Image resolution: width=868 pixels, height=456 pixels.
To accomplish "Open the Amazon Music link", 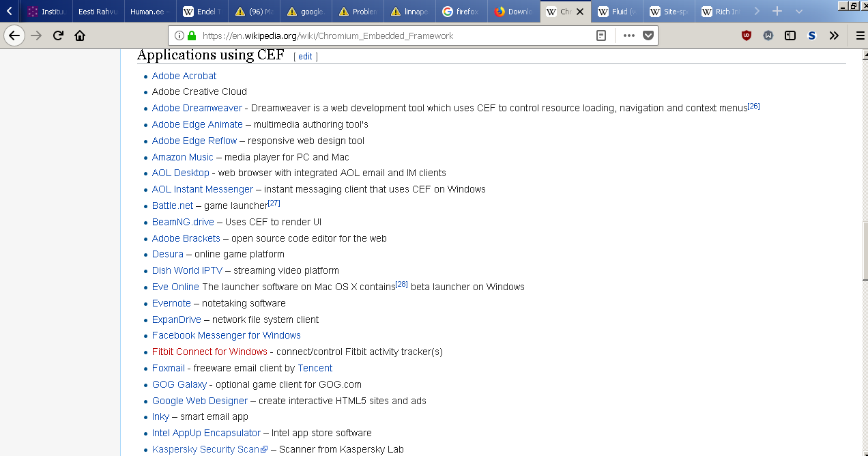I will [x=183, y=157].
